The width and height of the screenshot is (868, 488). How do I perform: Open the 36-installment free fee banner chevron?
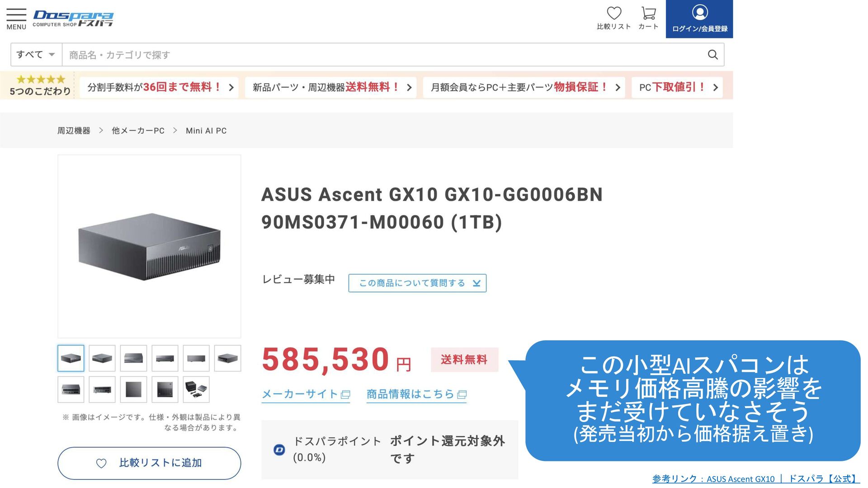(231, 87)
